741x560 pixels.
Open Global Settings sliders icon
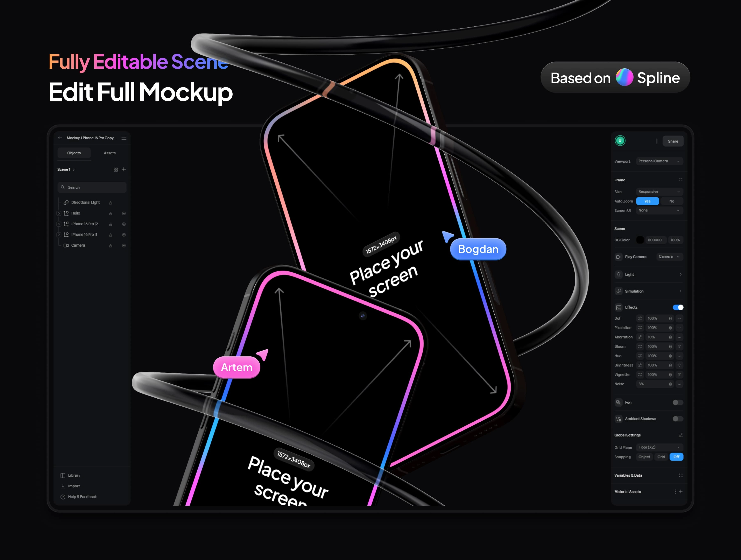[681, 435]
